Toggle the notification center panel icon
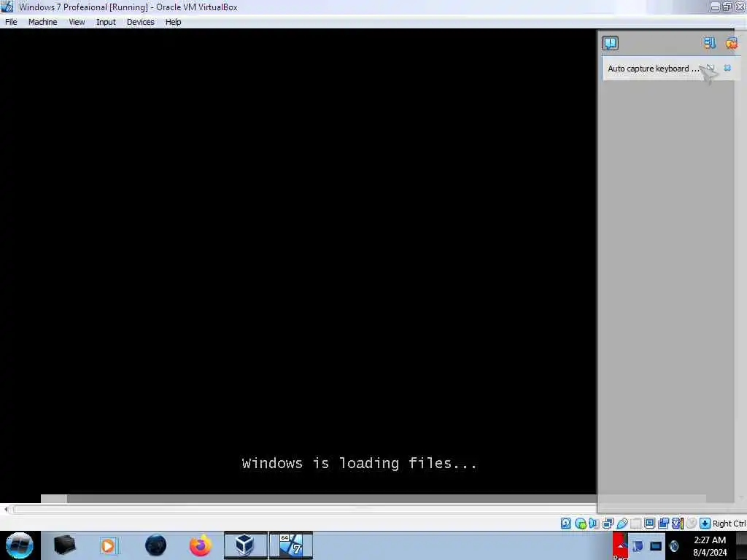 point(611,43)
